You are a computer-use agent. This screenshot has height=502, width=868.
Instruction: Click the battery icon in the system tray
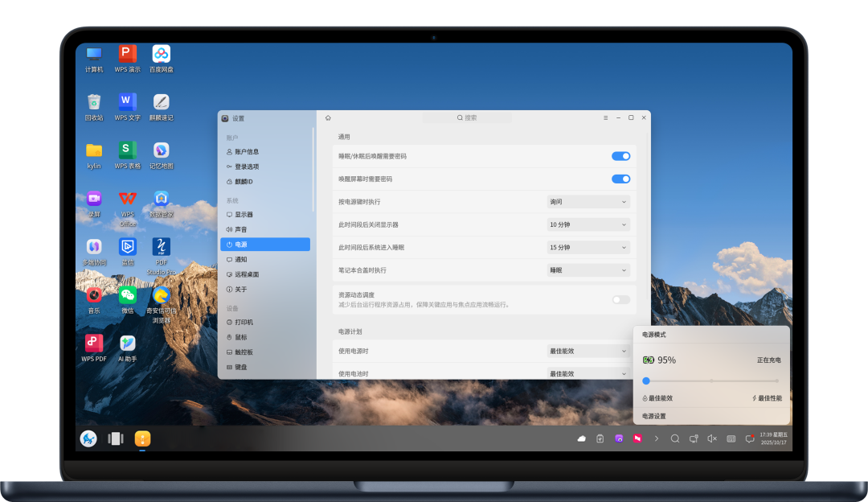(x=600, y=438)
